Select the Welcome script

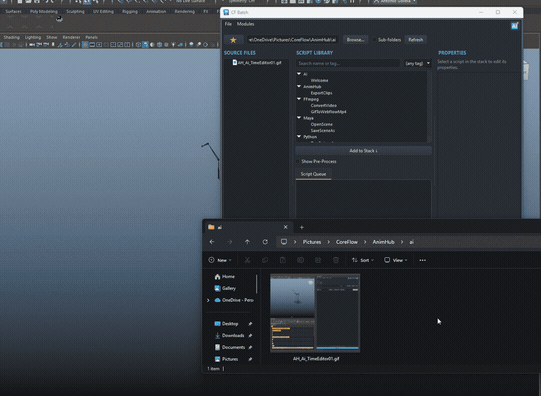click(x=319, y=80)
